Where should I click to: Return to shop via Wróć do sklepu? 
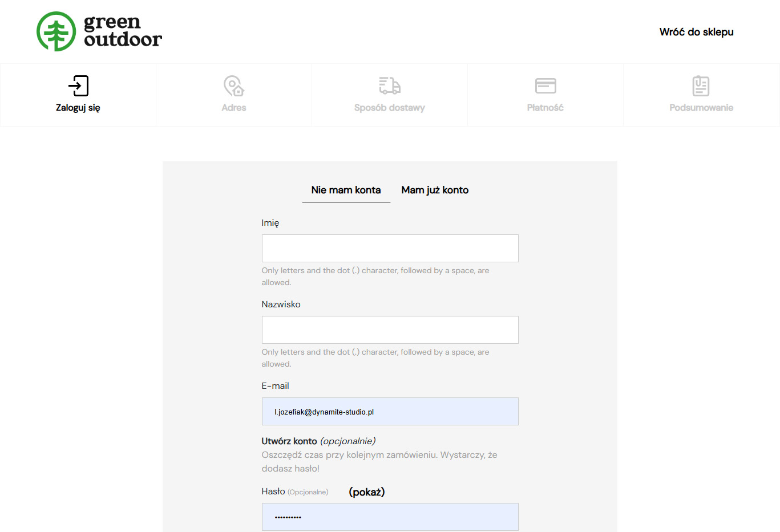click(696, 32)
